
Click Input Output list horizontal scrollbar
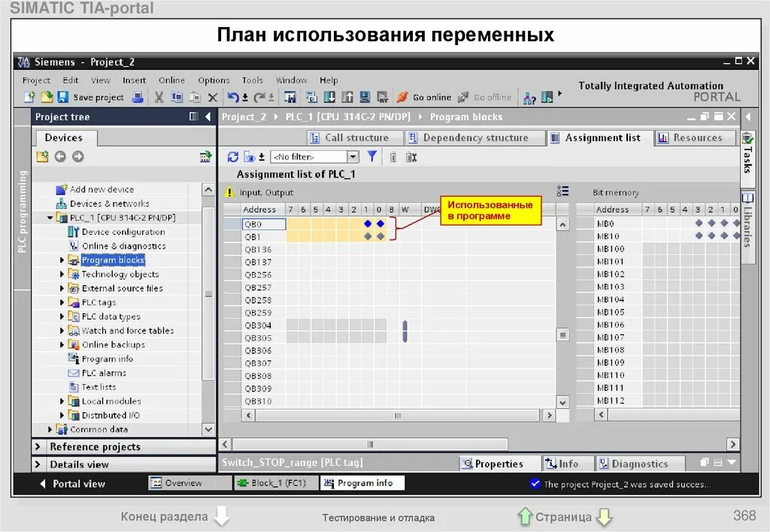point(398,416)
